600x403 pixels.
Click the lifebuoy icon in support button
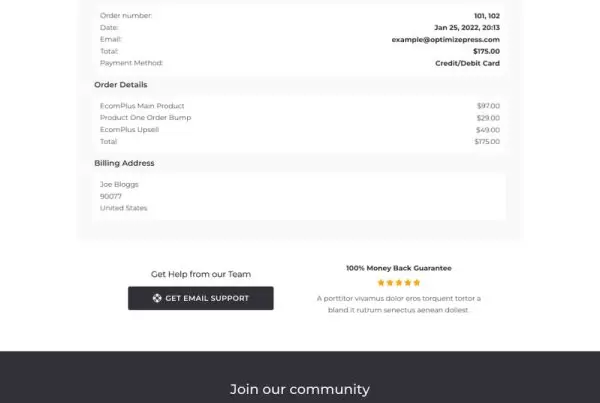(x=157, y=298)
